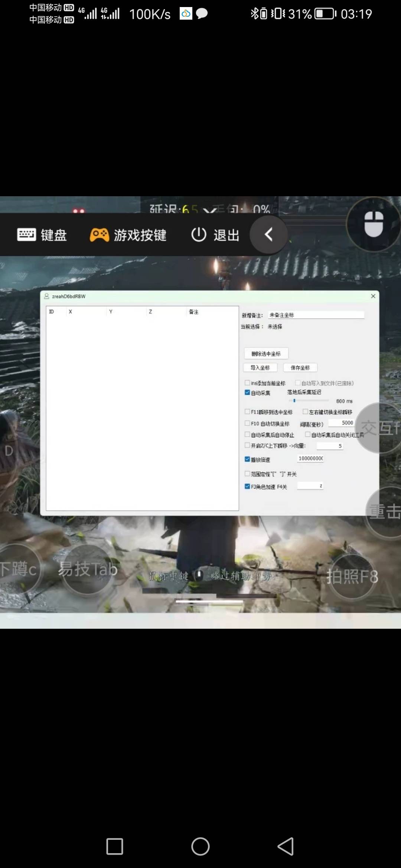Uncheck the 播放倍速 checkbox

click(247, 459)
